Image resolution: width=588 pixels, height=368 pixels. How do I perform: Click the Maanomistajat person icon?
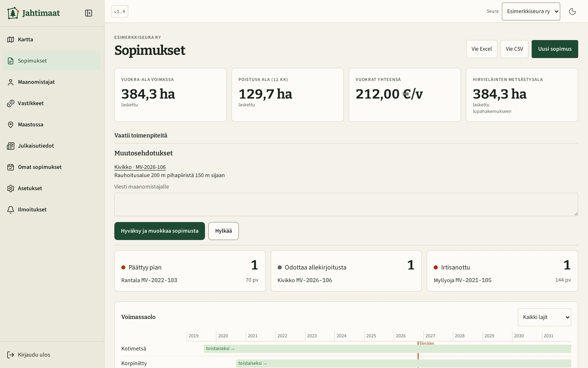(x=10, y=82)
